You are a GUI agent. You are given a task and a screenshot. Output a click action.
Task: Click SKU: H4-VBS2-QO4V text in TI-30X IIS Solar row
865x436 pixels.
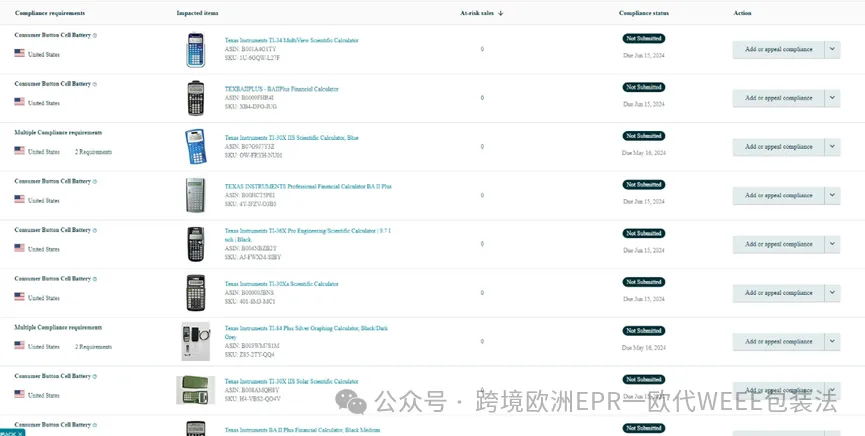click(252, 399)
